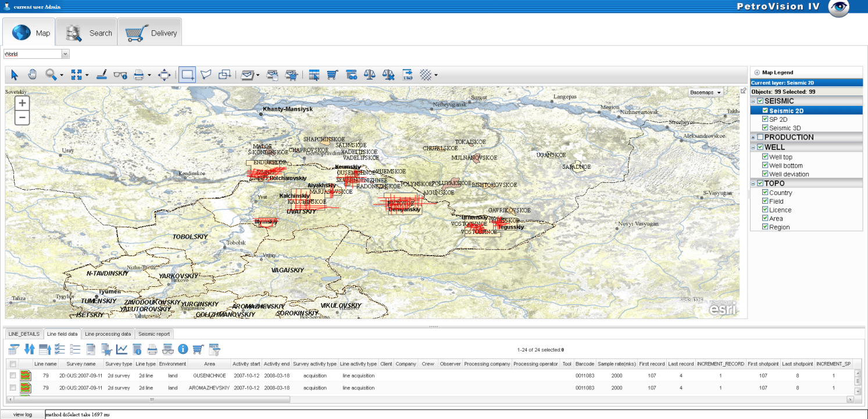The width and height of the screenshot is (868, 419).
Task: Click the map toolbar printer icon
Action: 138,74
